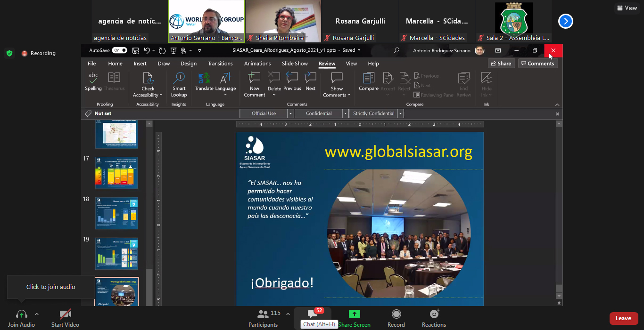
Task: Expand the participants options chevron
Action: point(288,314)
